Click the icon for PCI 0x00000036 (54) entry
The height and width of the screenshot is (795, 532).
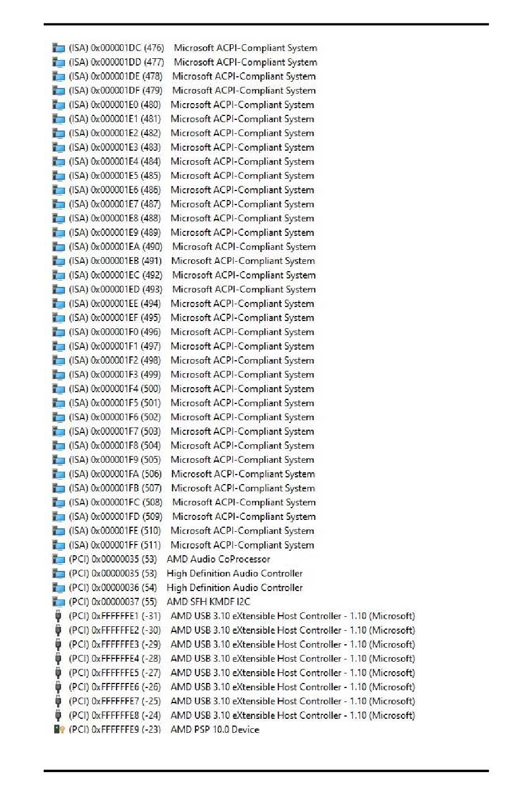58,588
